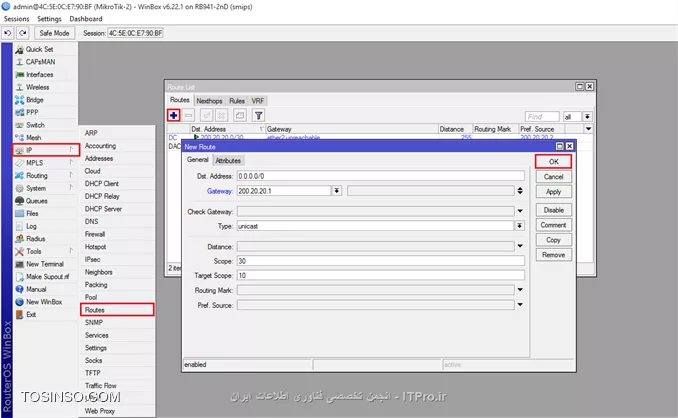Image resolution: width=678 pixels, height=418 pixels.
Task: Launch New WinBox
Action: [45, 302]
